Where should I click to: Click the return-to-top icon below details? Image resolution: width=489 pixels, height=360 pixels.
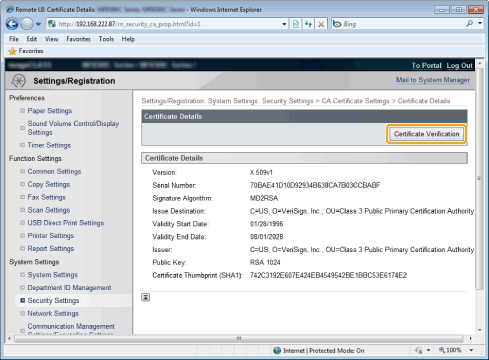145,297
